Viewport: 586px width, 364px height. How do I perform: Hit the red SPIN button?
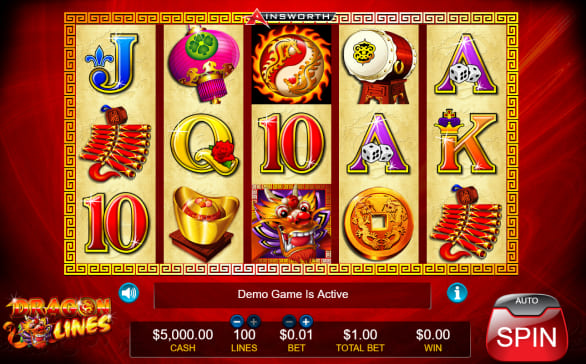(x=527, y=336)
